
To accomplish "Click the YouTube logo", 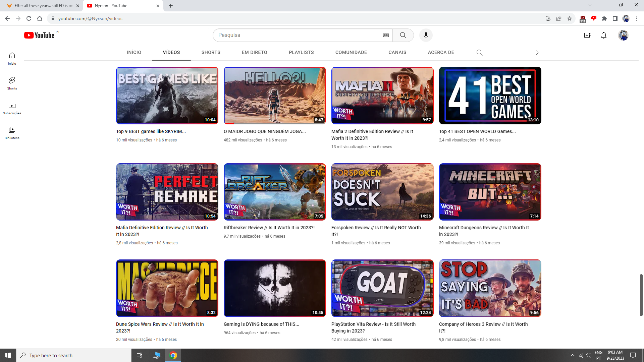I will pyautogui.click(x=39, y=35).
